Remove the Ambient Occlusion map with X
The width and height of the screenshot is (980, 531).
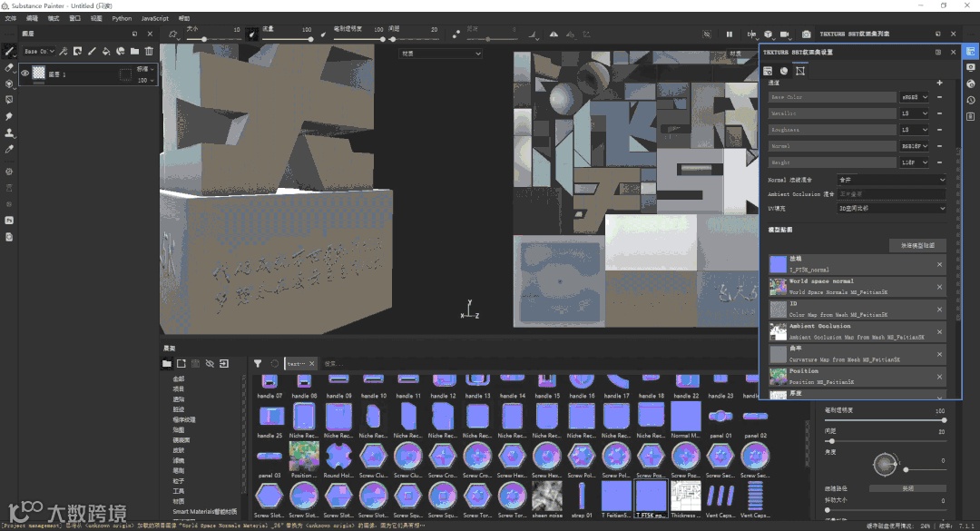click(939, 332)
